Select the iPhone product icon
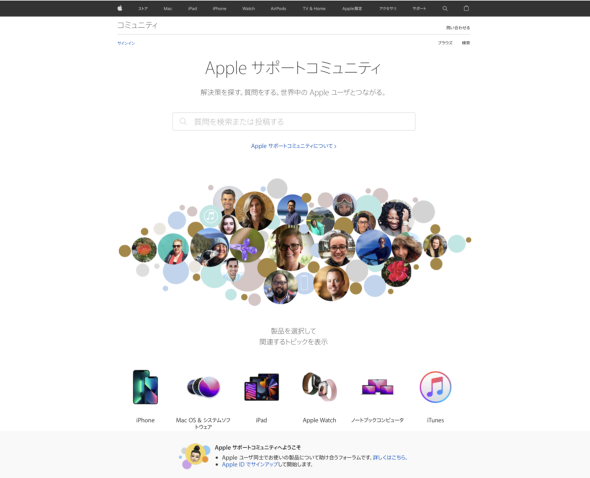The height and width of the screenshot is (478, 590). 145,387
